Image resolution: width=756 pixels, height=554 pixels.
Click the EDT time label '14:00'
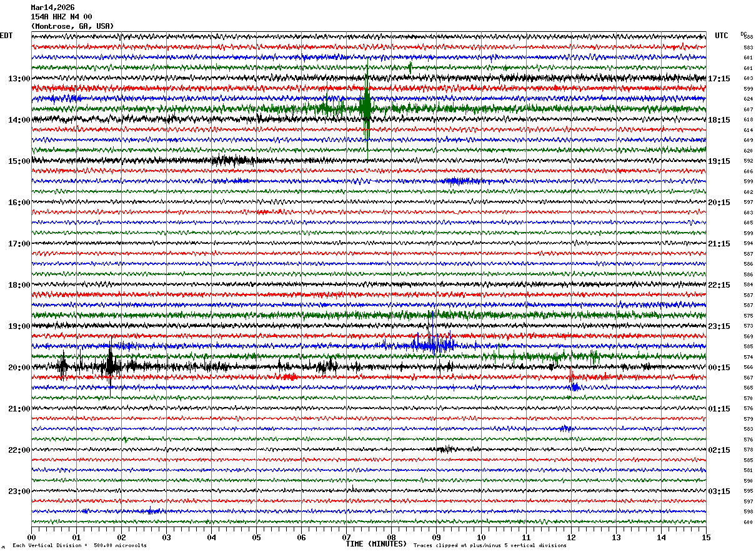click(x=19, y=120)
